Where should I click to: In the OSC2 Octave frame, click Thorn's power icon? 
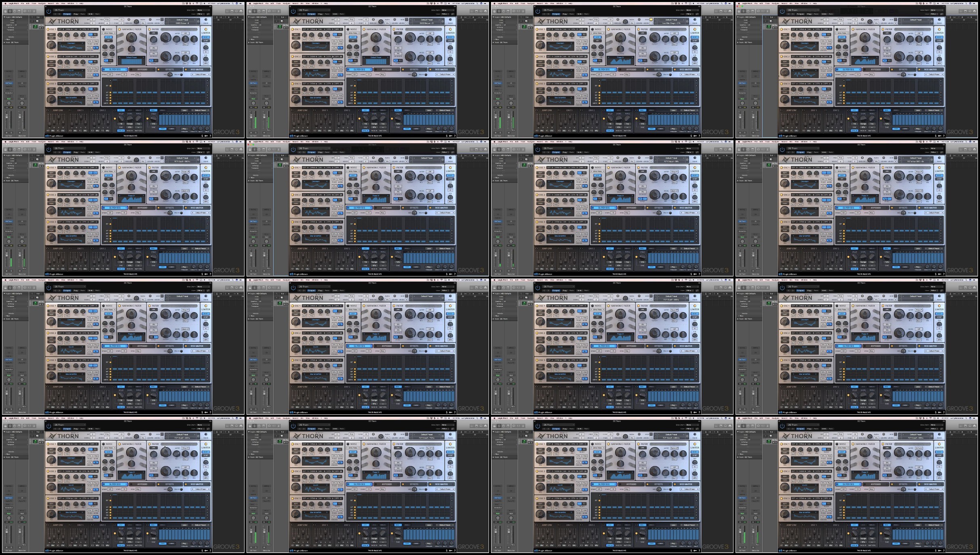(49, 11)
